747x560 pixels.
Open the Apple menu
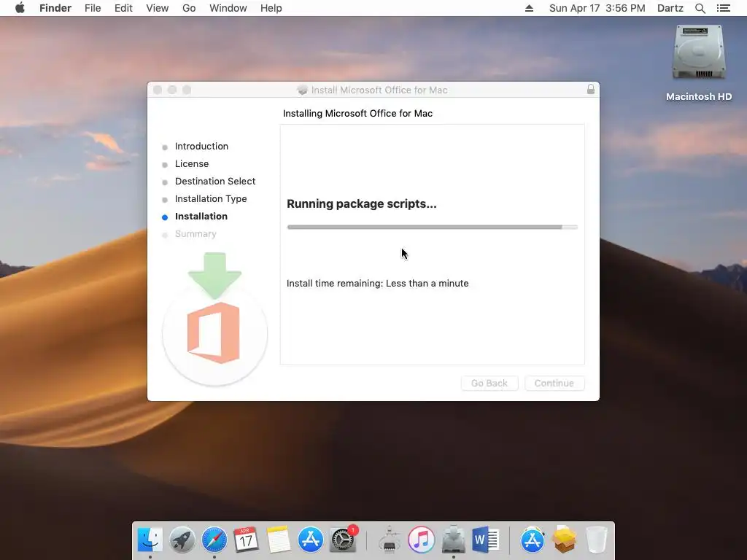click(20, 8)
